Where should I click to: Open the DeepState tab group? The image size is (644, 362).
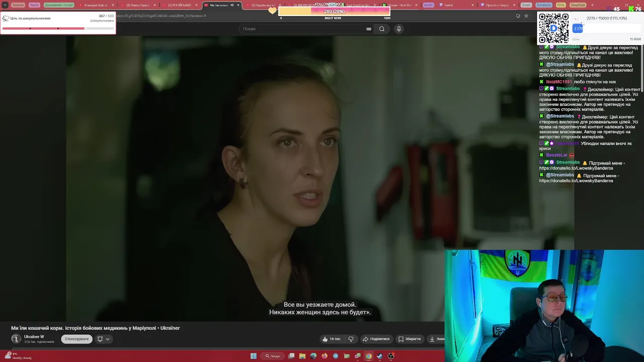(x=578, y=5)
